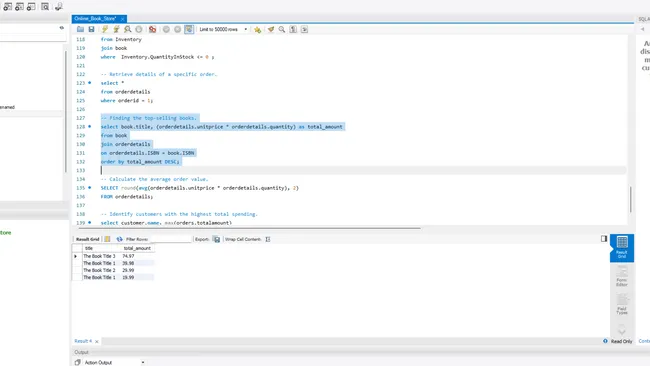Toggle the Wrap Cell Content icon
This screenshot has height=366, width=650.
268,239
